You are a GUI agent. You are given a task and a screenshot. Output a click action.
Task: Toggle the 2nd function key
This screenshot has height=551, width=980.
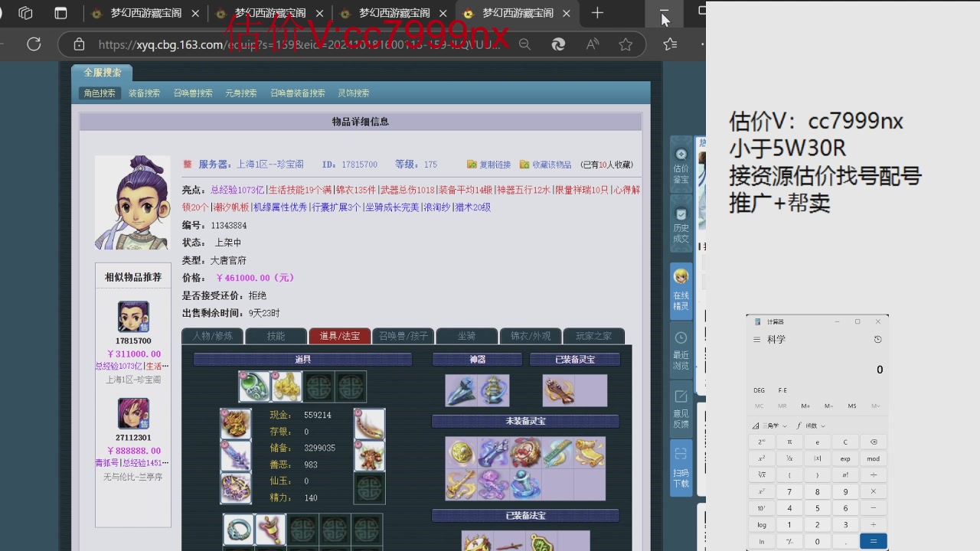coord(762,442)
